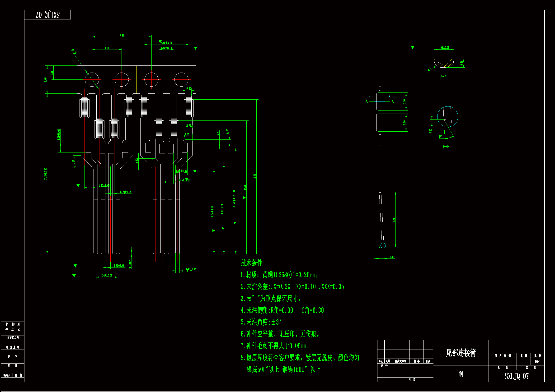Select the 铜 material label

tap(461, 374)
